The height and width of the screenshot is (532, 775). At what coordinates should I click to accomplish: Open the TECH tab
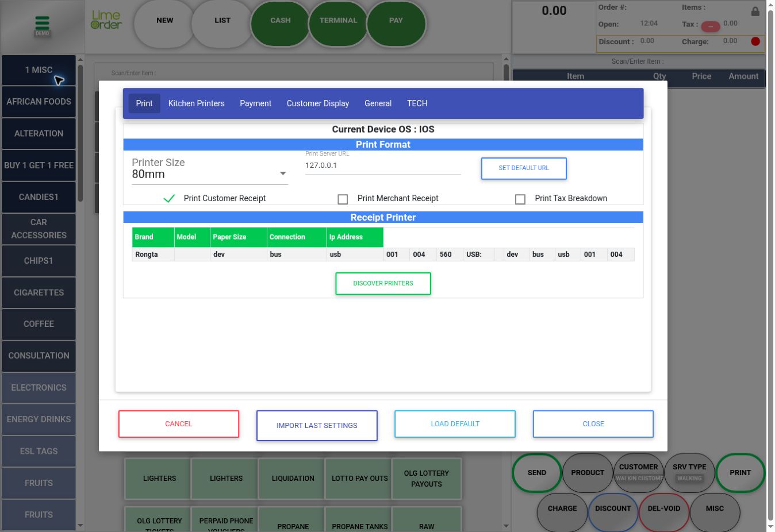tap(417, 103)
